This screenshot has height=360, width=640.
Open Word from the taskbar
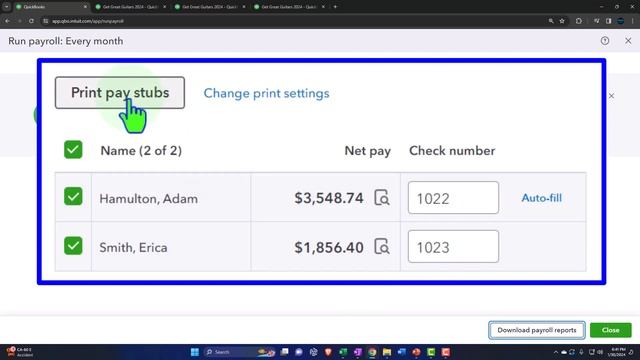point(402,352)
